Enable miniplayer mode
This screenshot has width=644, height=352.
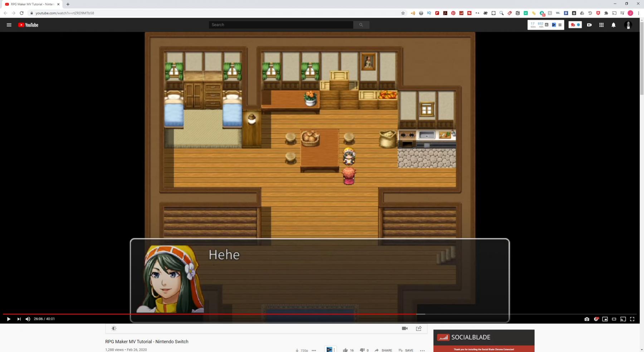click(605, 319)
